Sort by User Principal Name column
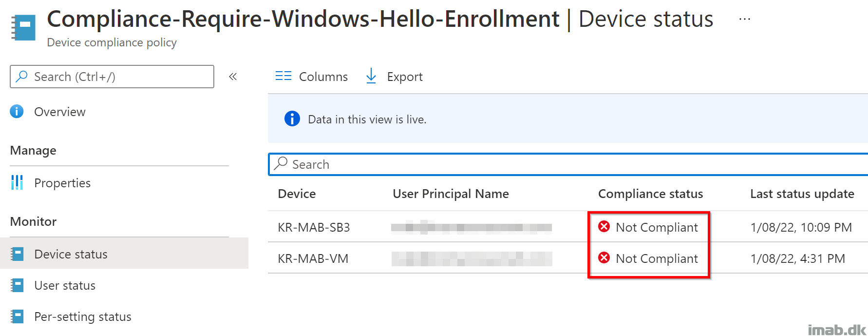The width and height of the screenshot is (868, 336). (451, 194)
